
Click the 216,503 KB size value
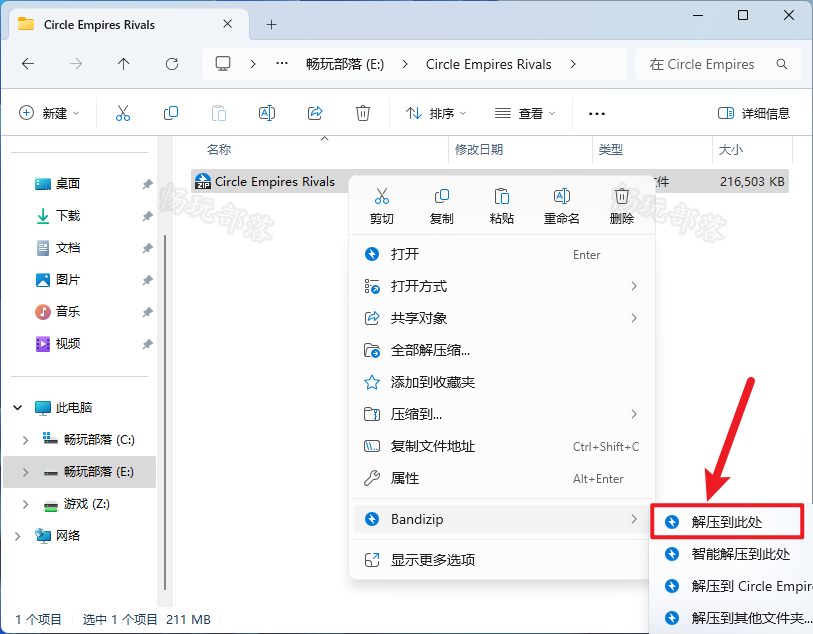(752, 181)
